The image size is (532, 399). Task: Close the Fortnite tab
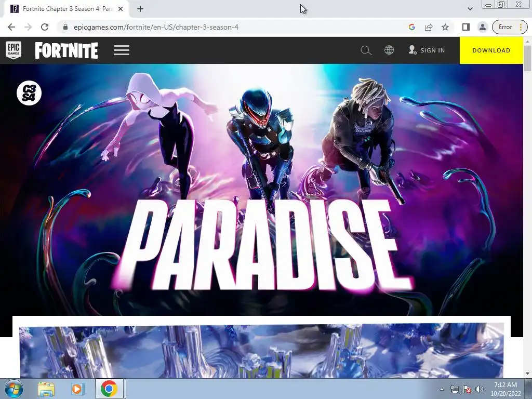click(121, 9)
